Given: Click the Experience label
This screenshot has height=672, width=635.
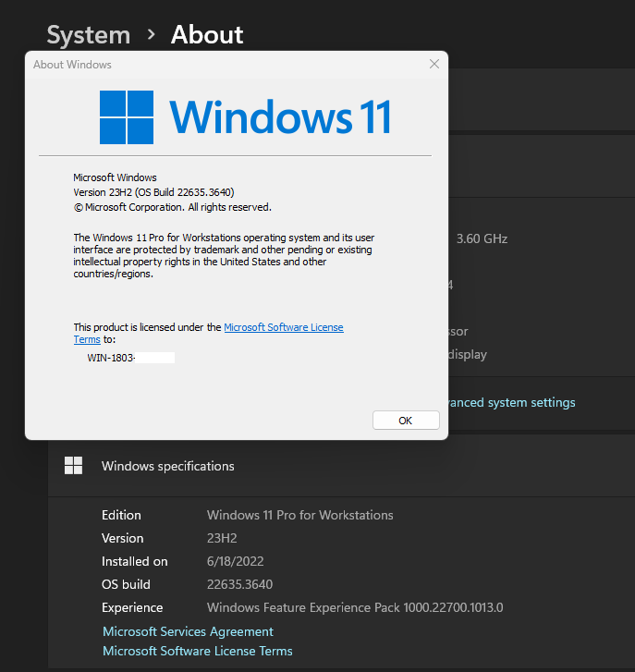Looking at the screenshot, I should click(x=132, y=607).
